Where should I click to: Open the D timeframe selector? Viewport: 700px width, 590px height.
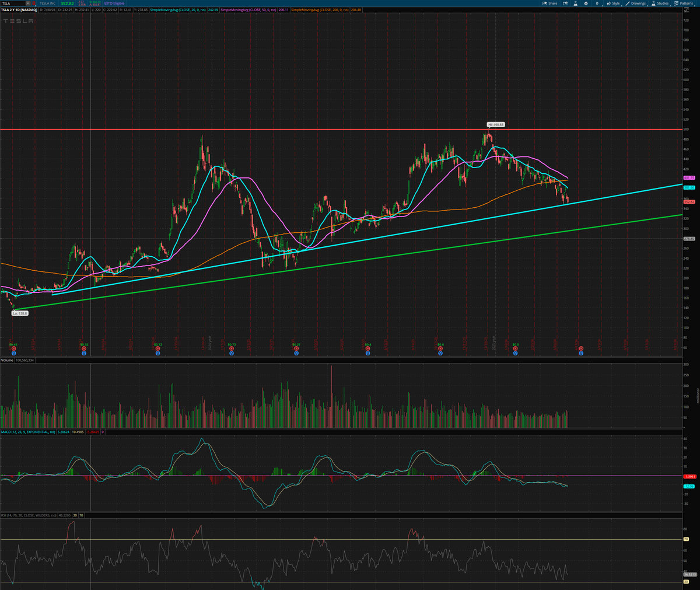click(597, 3)
